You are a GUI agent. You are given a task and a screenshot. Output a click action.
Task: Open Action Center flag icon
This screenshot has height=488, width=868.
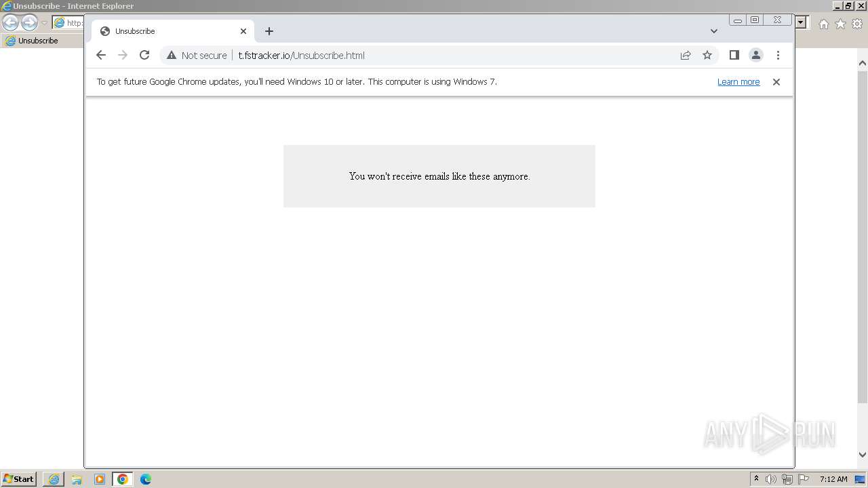coord(804,479)
